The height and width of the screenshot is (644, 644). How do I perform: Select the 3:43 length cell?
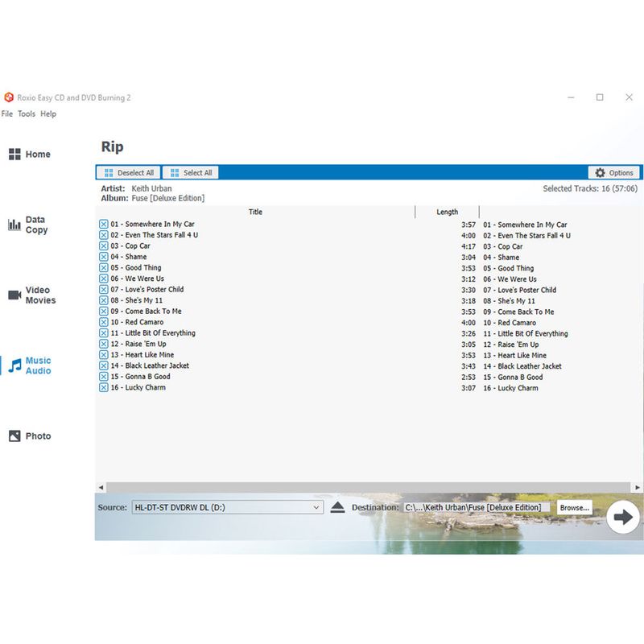point(469,366)
